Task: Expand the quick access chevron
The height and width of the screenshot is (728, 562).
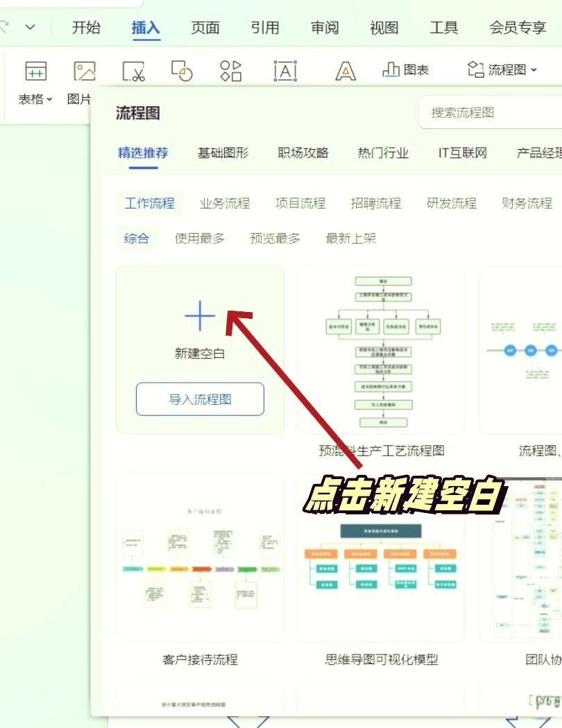Action: click(x=31, y=27)
